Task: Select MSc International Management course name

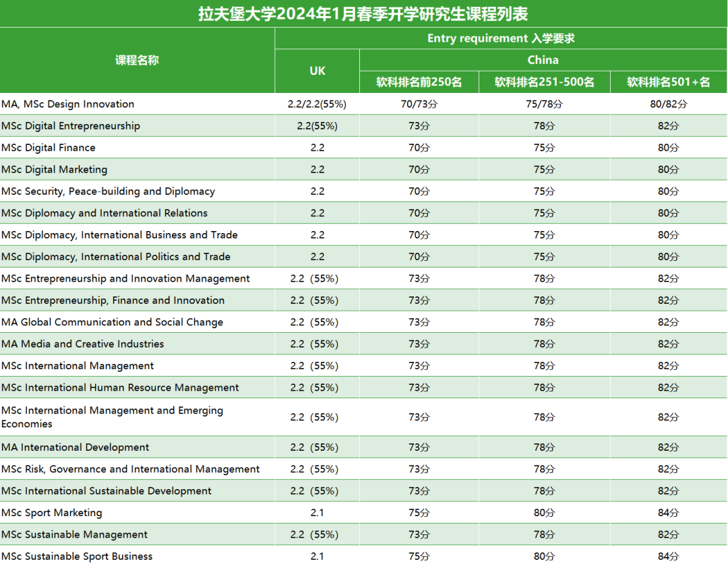Action: tap(78, 366)
